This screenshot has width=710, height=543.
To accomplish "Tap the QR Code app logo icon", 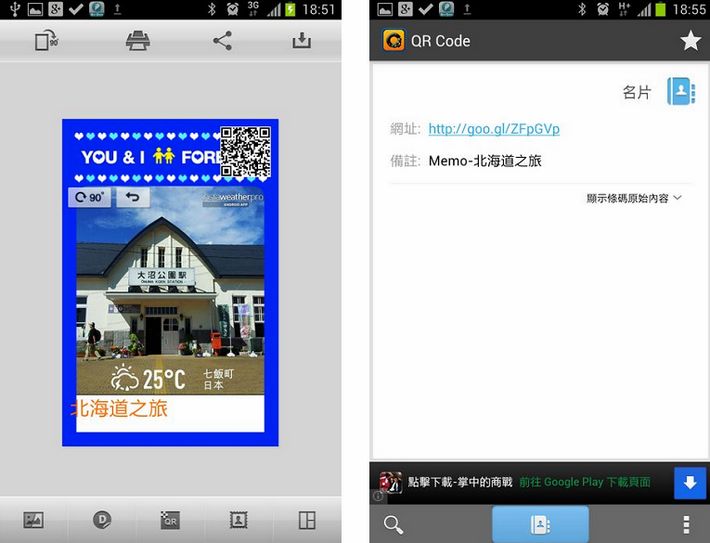I will click(x=393, y=41).
